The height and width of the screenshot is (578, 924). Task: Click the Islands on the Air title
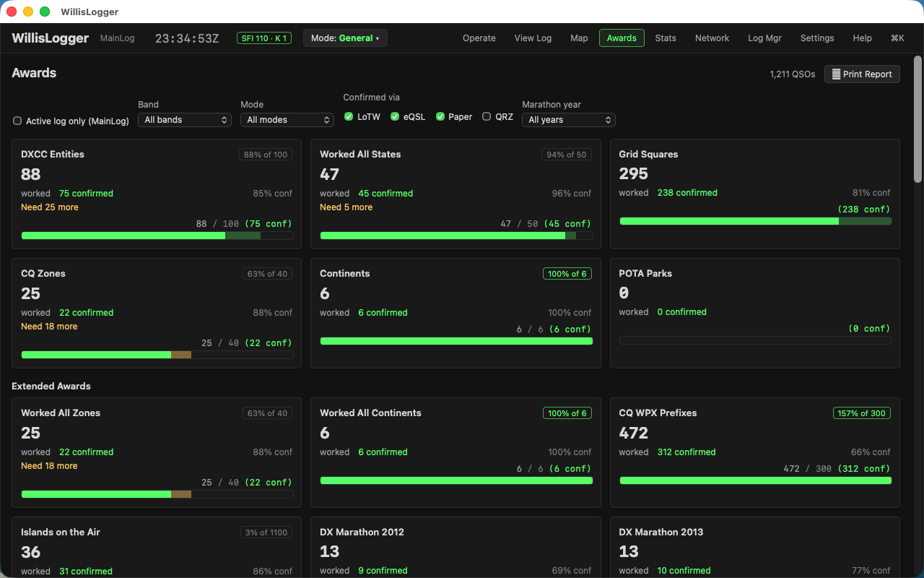pos(61,532)
